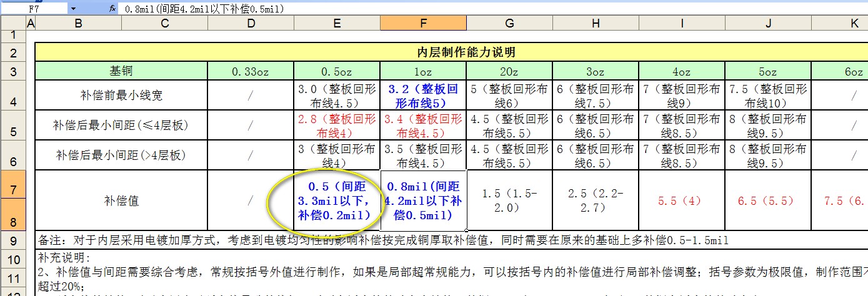
Task: Click the 备注 note row about 电镀加厚
Action: [452, 240]
